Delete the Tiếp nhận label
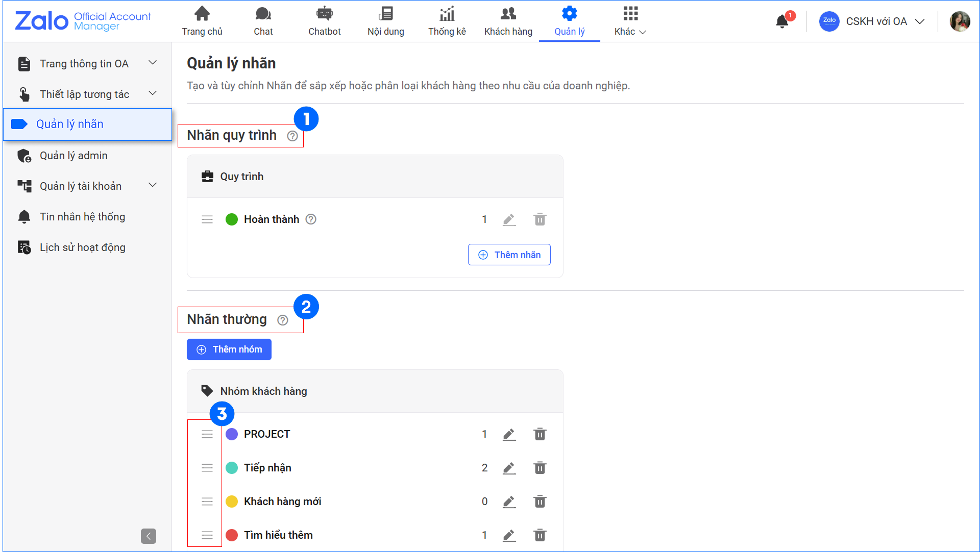This screenshot has height=552, width=980. (540, 468)
